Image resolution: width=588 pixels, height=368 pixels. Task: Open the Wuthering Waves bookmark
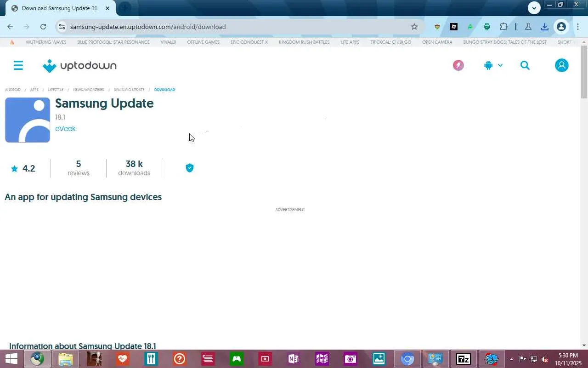click(x=46, y=42)
